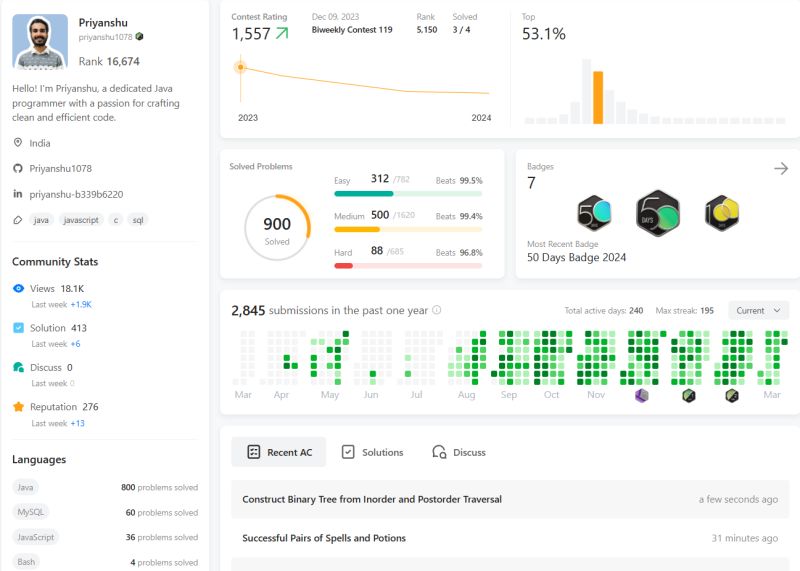The width and height of the screenshot is (800, 571).
Task: Click the submissions info icon
Action: (437, 310)
